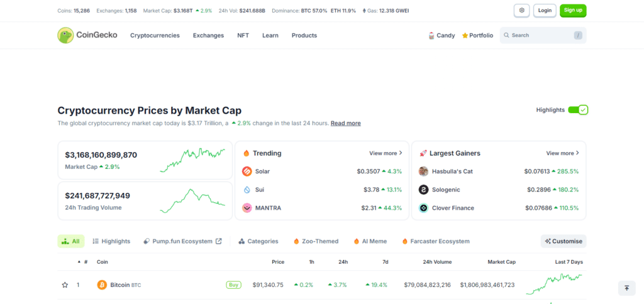Expand Largest Gainers with View more chevron
The height and width of the screenshot is (304, 644).
[577, 153]
